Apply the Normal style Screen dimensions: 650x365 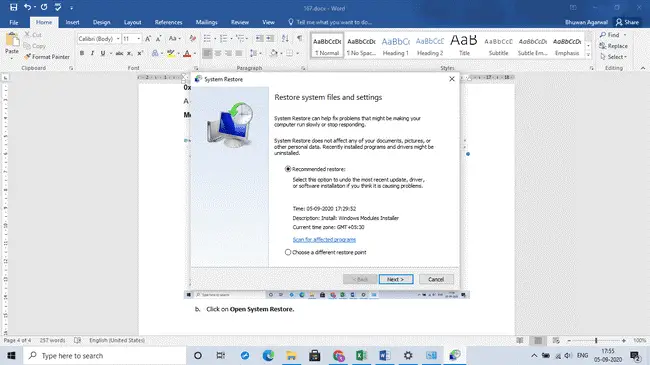click(x=327, y=46)
